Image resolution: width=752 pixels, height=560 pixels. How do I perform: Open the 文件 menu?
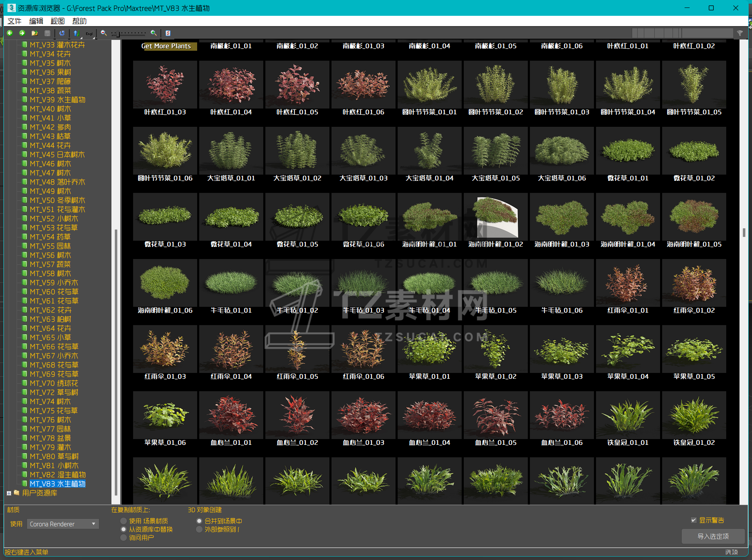14,21
